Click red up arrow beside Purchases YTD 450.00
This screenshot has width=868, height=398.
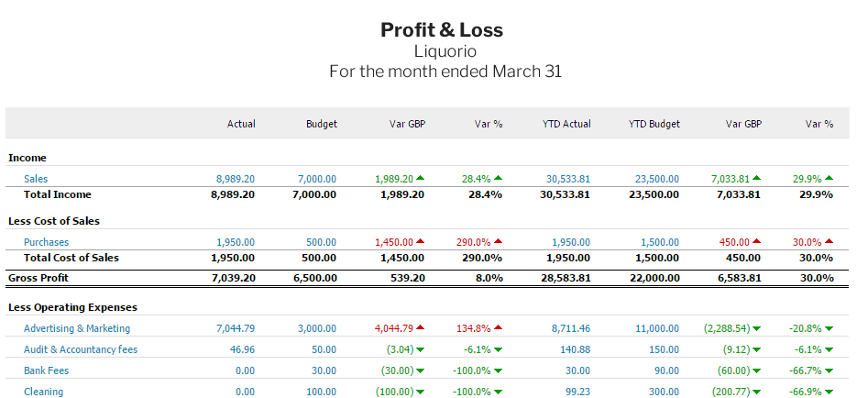[756, 242]
